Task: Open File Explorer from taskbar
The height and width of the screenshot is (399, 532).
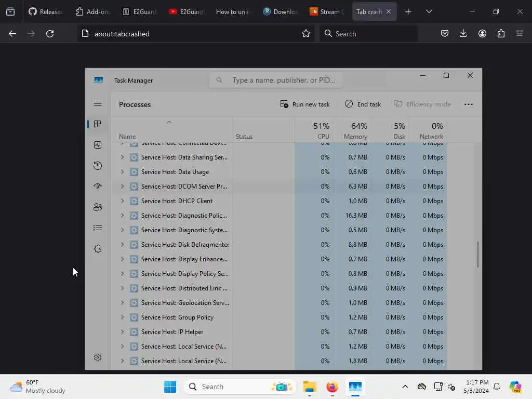Action: pos(310,387)
